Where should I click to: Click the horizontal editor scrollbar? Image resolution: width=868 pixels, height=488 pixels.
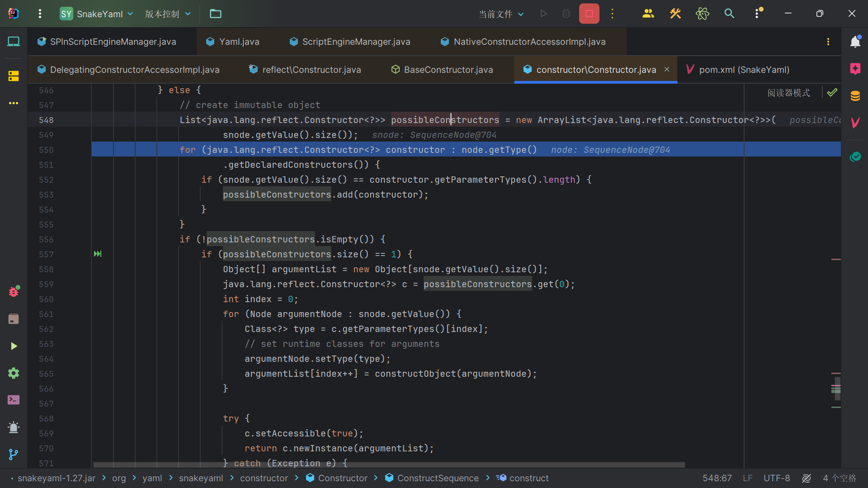(x=389, y=465)
